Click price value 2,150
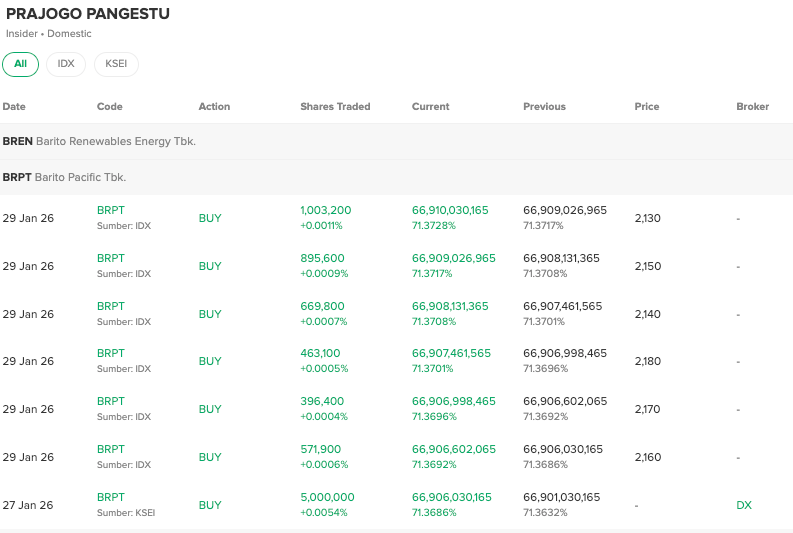The image size is (793, 533). [x=648, y=266]
